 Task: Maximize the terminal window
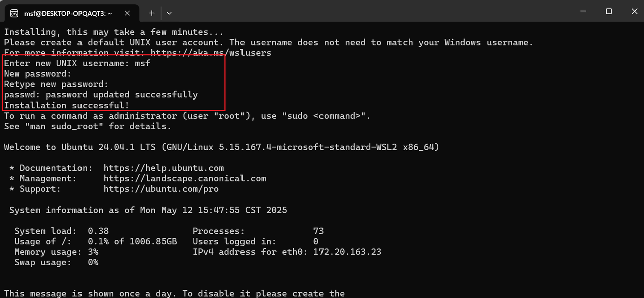(609, 11)
